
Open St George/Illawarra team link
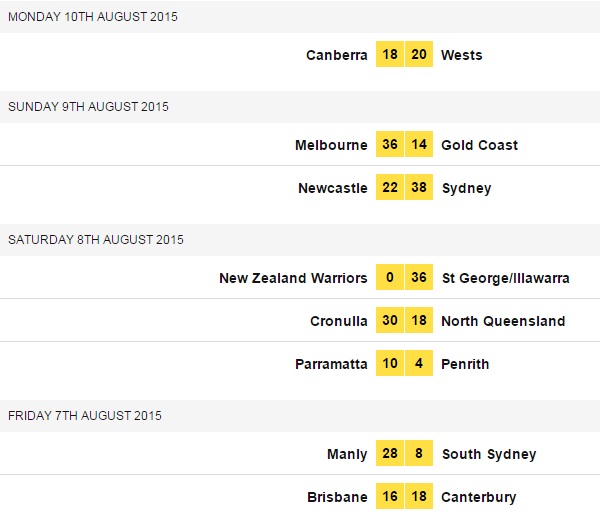[x=505, y=278]
